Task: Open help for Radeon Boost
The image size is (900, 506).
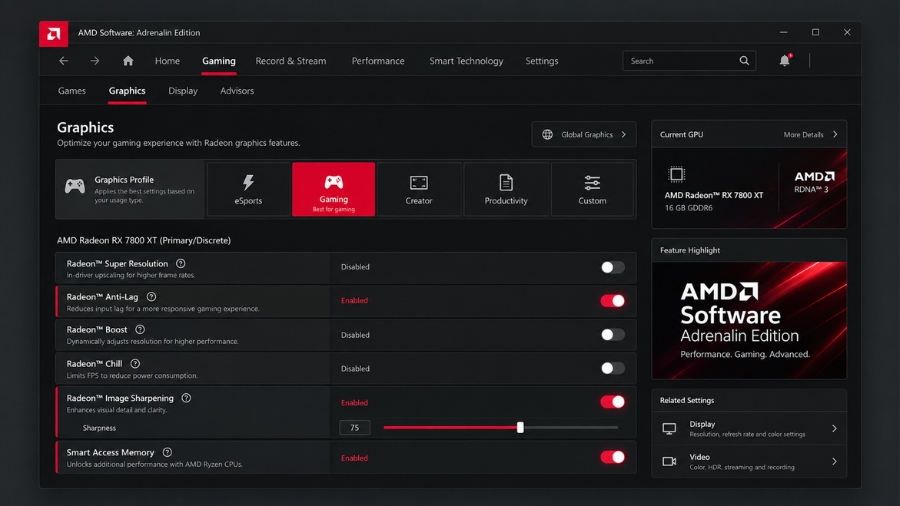Action: [x=140, y=330]
